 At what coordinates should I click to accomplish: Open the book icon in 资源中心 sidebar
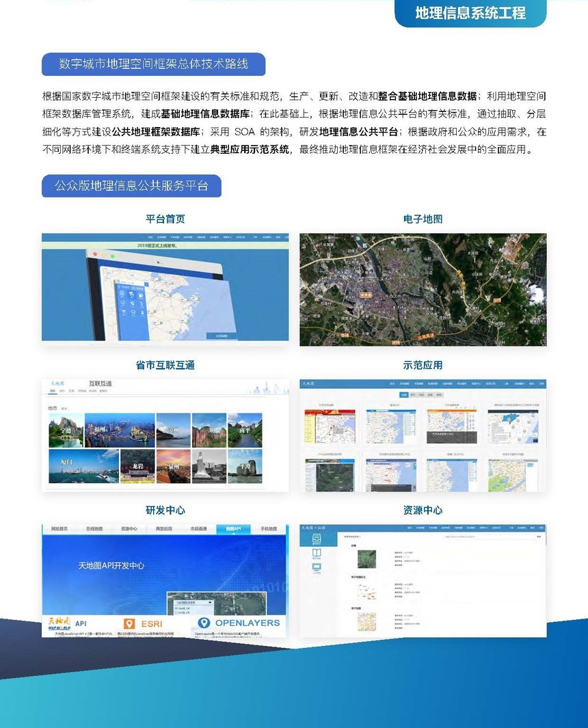click(x=315, y=553)
